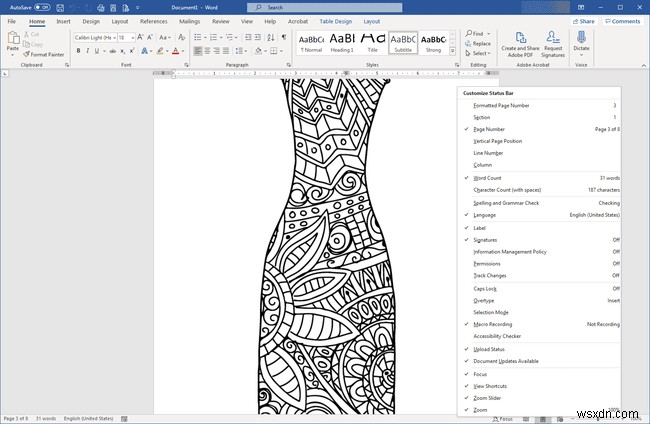Enable Line Number in Customize Status Bar
This screenshot has height=424, width=650.
[489, 153]
